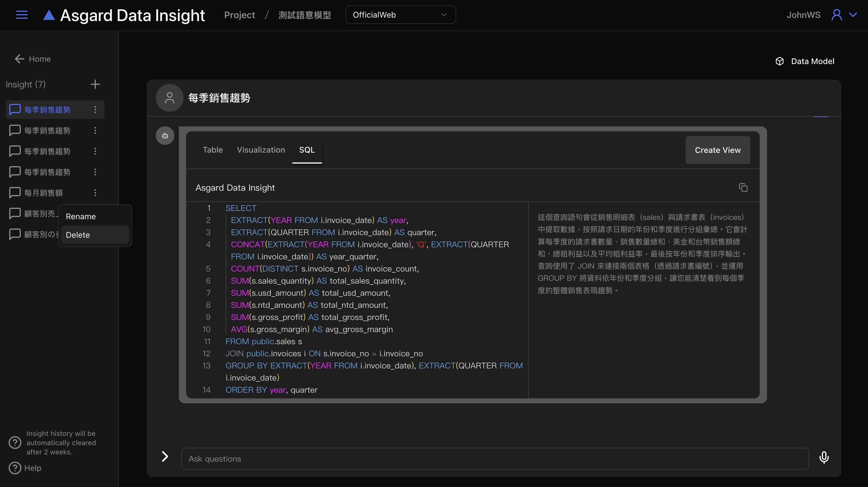868x487 pixels.
Task: Click the Data Model cube icon
Action: 779,61
